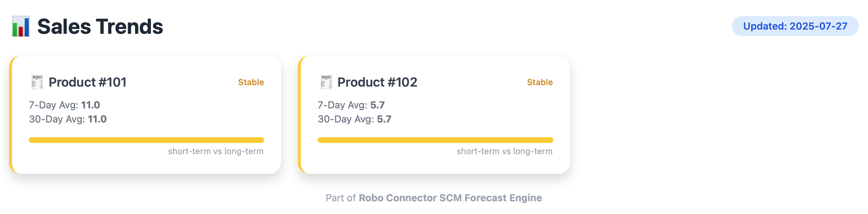Viewport: 868px width, 214px height.
Task: Click short-term vs long-term under Product #102
Action: click(x=504, y=151)
